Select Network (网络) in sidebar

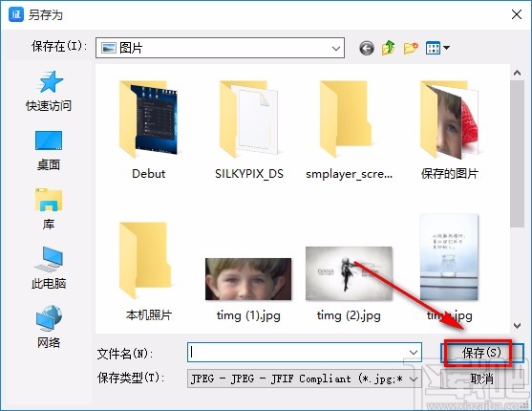pyautogui.click(x=49, y=327)
